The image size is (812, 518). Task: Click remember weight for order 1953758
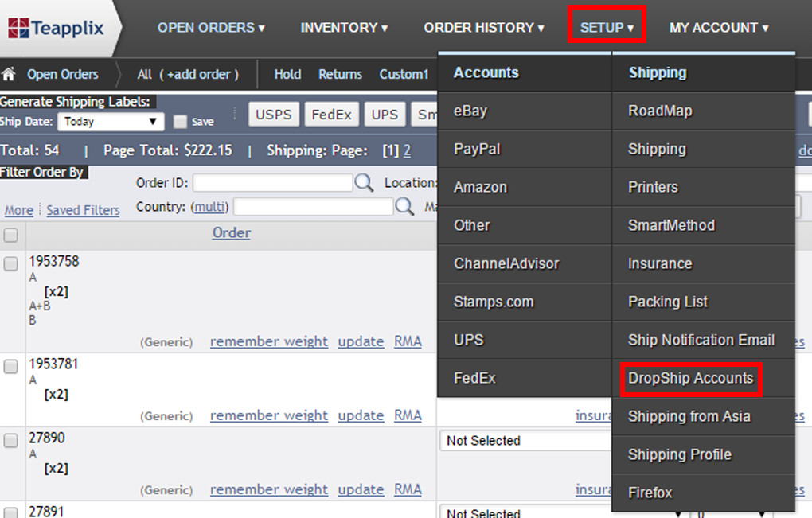click(x=269, y=341)
